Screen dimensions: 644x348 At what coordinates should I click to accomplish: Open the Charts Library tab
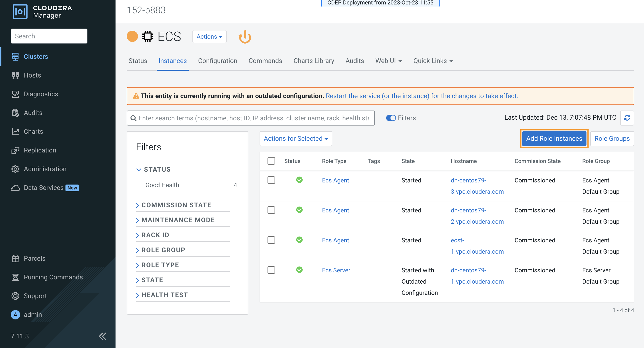pos(314,61)
